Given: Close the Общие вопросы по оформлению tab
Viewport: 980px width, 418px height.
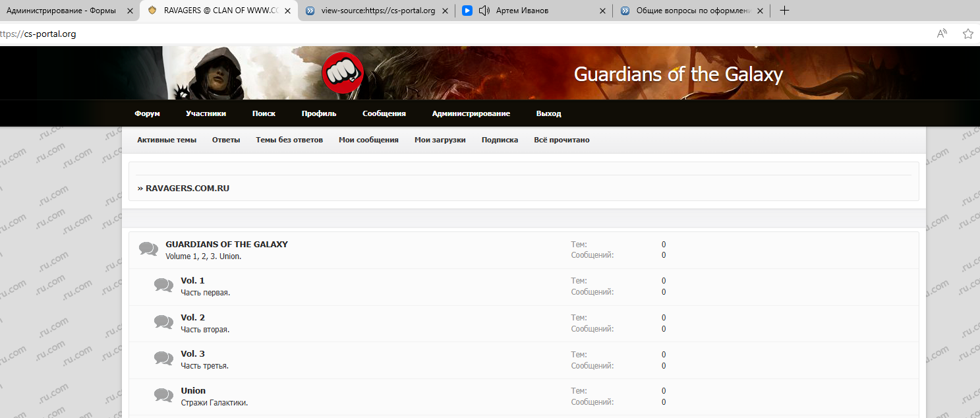Looking at the screenshot, I should (x=760, y=11).
